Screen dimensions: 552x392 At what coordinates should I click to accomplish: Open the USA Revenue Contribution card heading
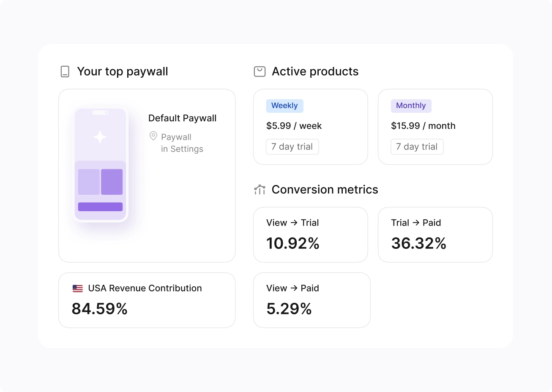(x=145, y=288)
